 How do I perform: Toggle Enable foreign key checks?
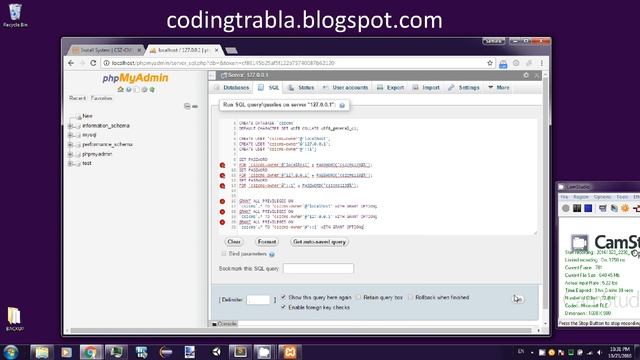click(x=283, y=307)
